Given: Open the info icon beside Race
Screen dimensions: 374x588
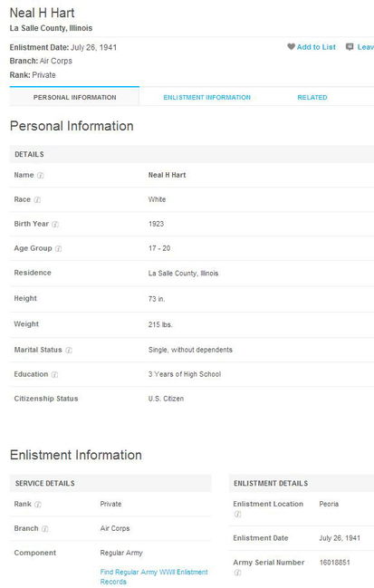Looking at the screenshot, I should (37, 200).
